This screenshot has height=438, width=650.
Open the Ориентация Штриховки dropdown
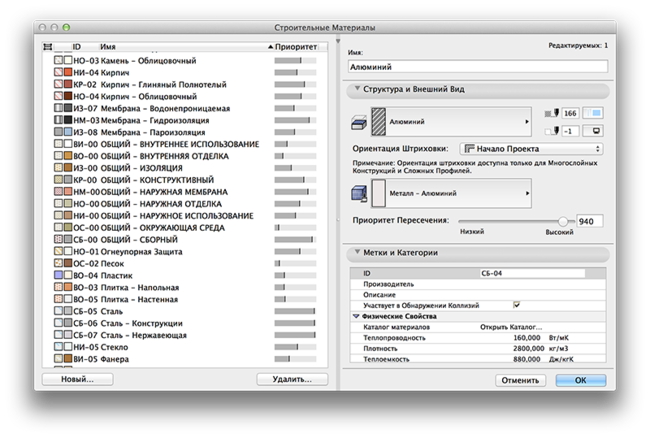[531, 149]
